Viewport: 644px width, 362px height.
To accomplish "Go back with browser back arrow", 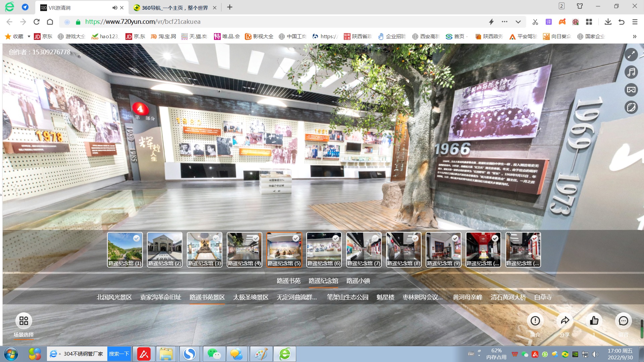I will tap(9, 22).
